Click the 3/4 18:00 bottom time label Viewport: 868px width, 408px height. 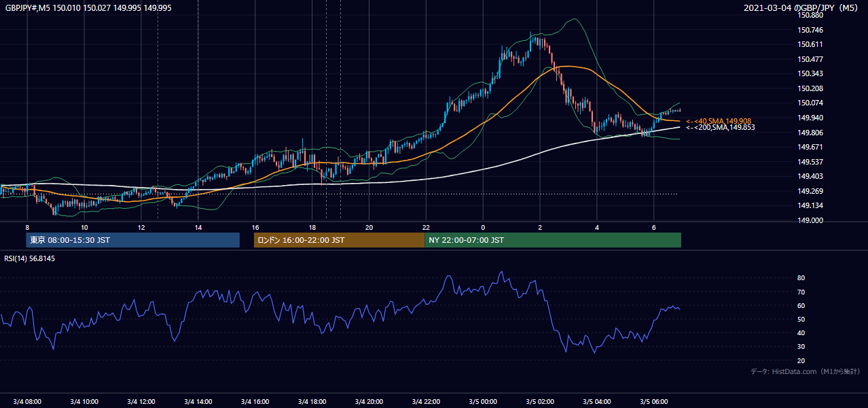point(312,401)
